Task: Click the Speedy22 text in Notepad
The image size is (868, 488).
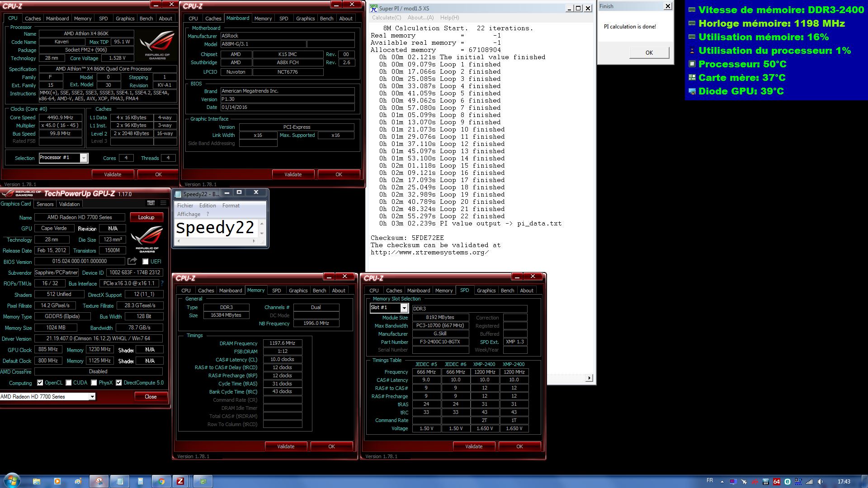Action: pyautogui.click(x=215, y=228)
